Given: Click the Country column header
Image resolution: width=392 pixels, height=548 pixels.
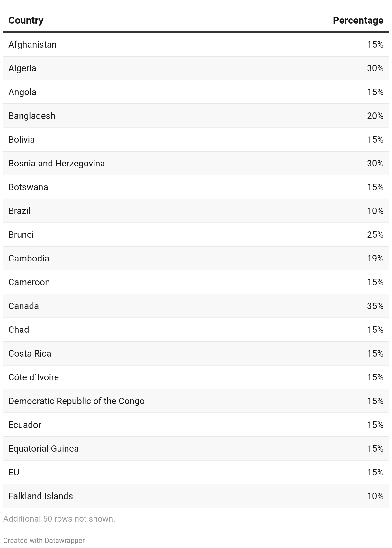Looking at the screenshot, I should [26, 20].
